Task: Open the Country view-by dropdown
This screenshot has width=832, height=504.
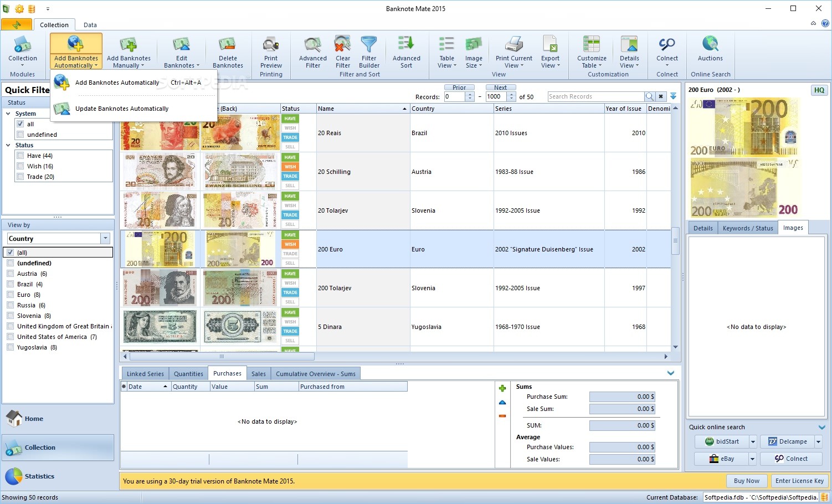Action: [105, 239]
